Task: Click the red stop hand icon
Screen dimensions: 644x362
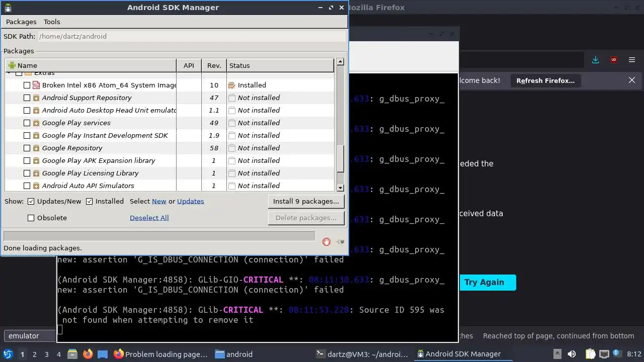Action: [x=327, y=242]
